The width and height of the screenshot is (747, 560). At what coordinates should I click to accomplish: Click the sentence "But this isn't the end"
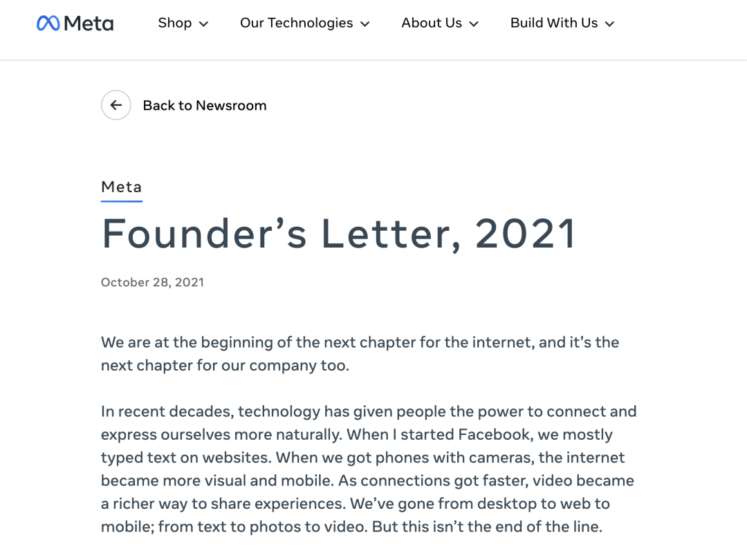487,527
